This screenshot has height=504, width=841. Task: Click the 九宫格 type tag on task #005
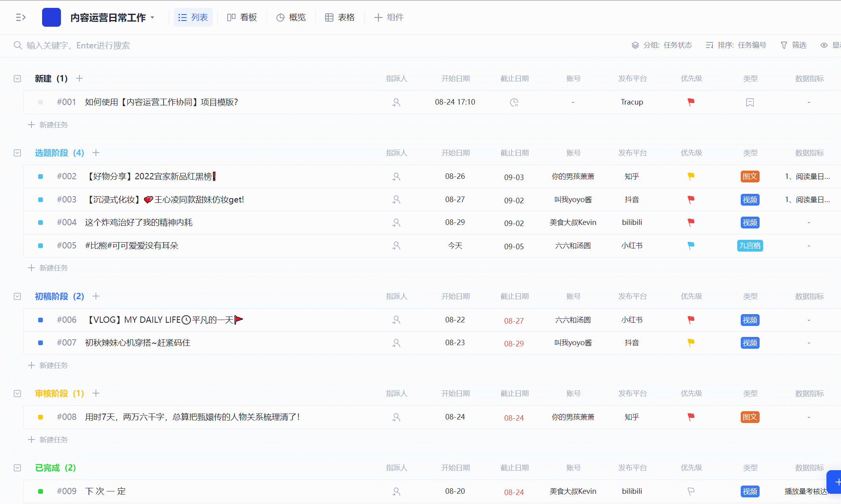(x=750, y=246)
